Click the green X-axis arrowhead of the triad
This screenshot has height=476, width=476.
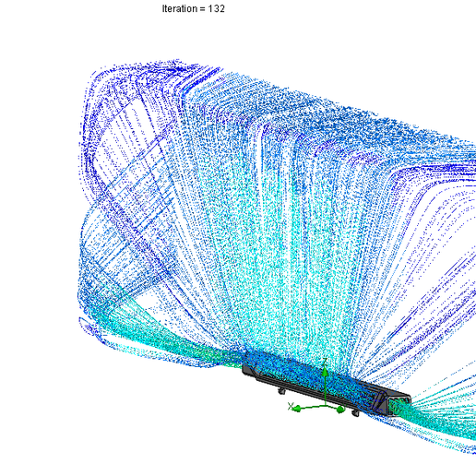click(297, 409)
